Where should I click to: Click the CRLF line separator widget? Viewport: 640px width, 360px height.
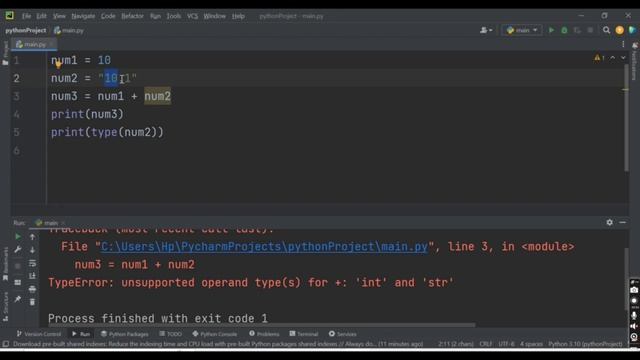[485, 344]
